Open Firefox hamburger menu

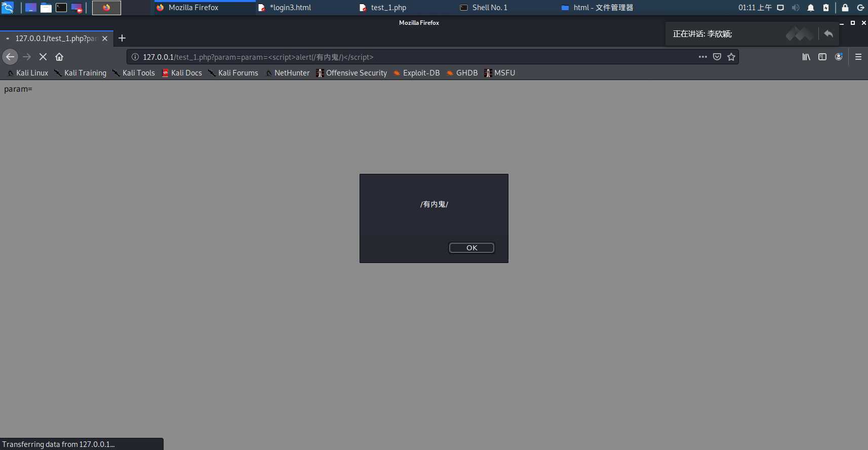click(858, 57)
